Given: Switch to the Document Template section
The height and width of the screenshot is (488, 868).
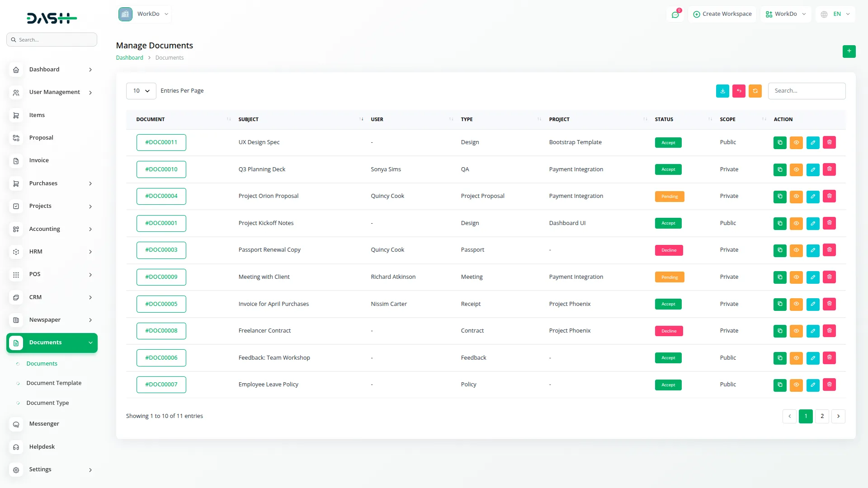Looking at the screenshot, I should click(x=53, y=383).
